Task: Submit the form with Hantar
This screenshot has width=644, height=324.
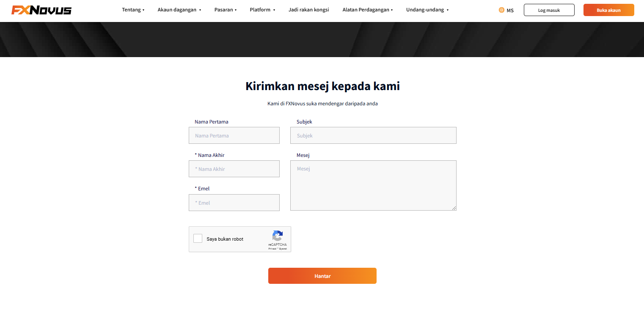Action: [322, 276]
